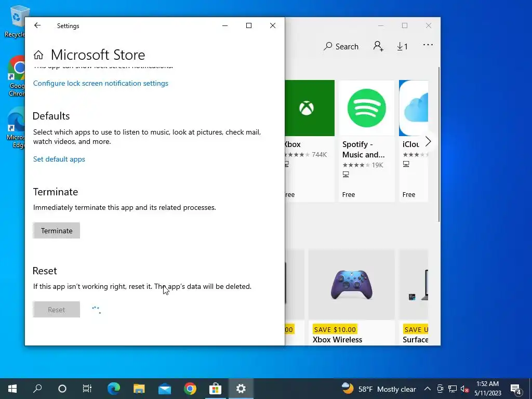Image resolution: width=532 pixels, height=399 pixels.
Task: Open the account sign-in icon in Microsoft Store
Action: point(378,46)
